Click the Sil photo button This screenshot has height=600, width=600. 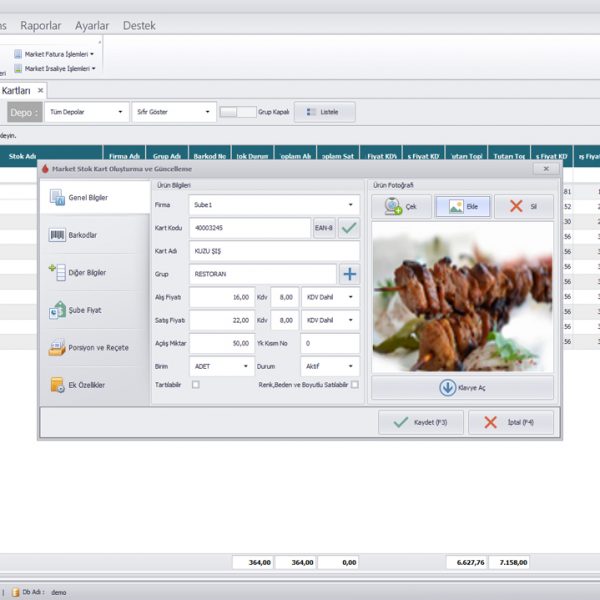pyautogui.click(x=524, y=207)
